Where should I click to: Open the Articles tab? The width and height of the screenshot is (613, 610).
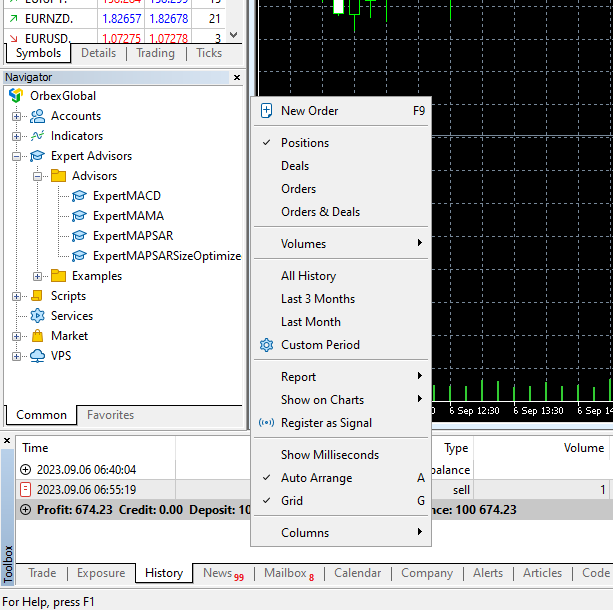(x=542, y=573)
